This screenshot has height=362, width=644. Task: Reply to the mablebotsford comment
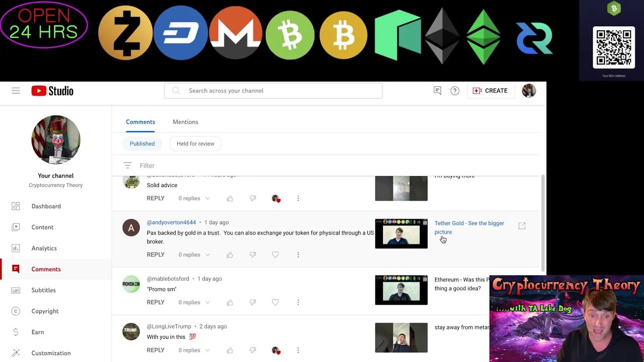155,302
